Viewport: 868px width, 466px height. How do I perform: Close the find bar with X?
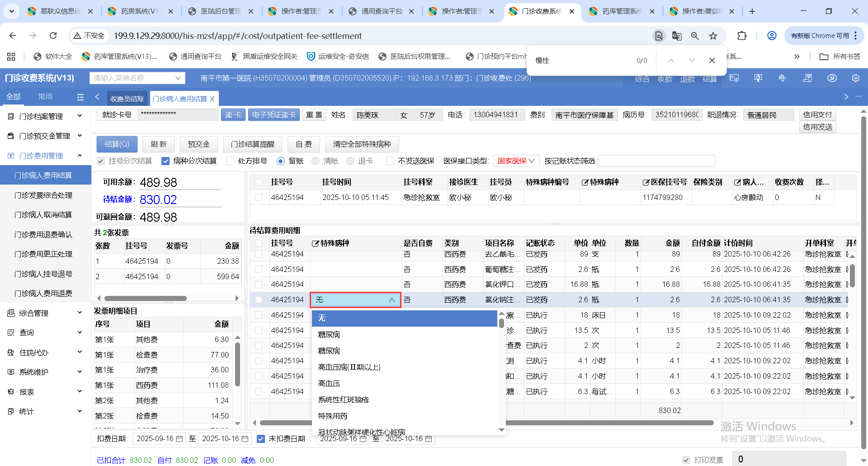click(x=712, y=60)
